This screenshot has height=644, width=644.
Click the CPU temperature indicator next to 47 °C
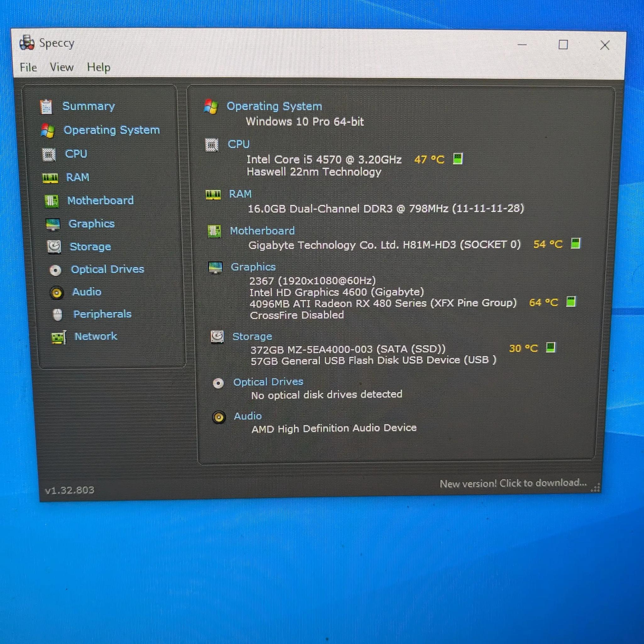458,159
